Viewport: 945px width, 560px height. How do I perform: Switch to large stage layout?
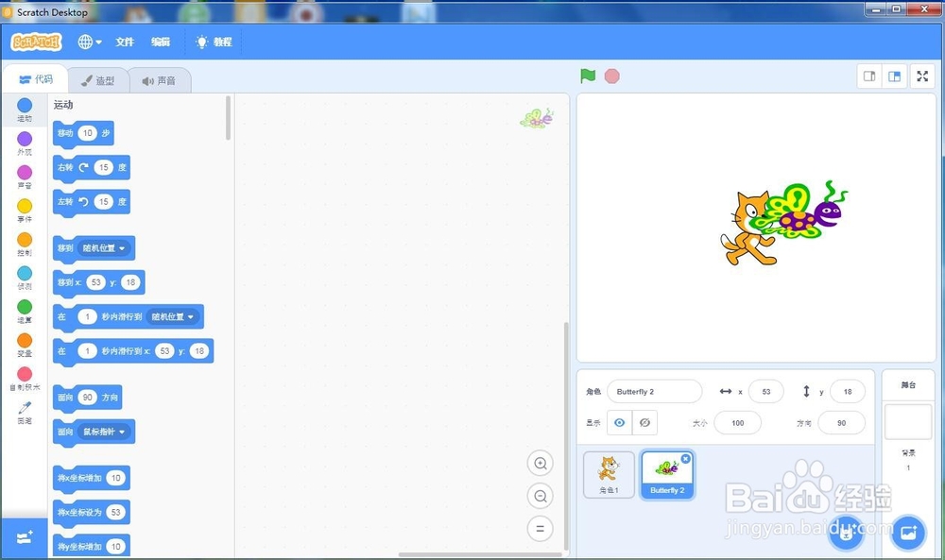894,76
